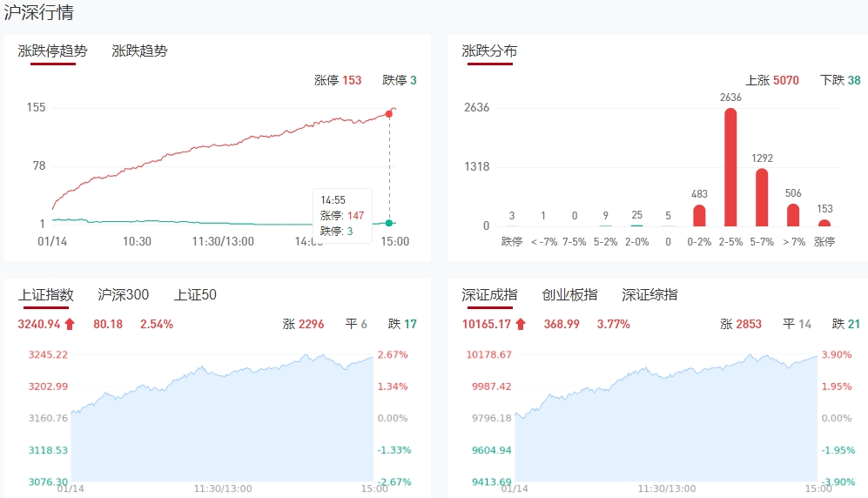The image size is (868, 498).
Task: Switch to the 创业板指 tab
Action: coord(569,294)
